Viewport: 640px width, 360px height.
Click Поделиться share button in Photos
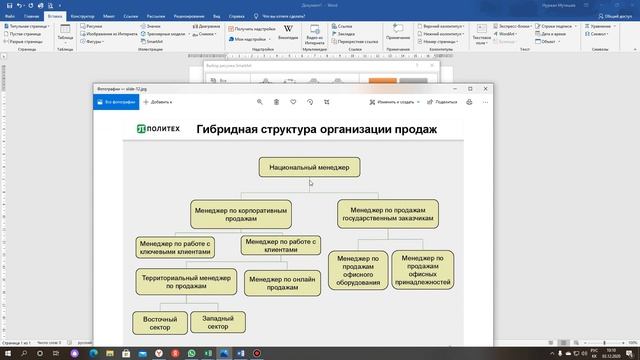click(x=442, y=102)
